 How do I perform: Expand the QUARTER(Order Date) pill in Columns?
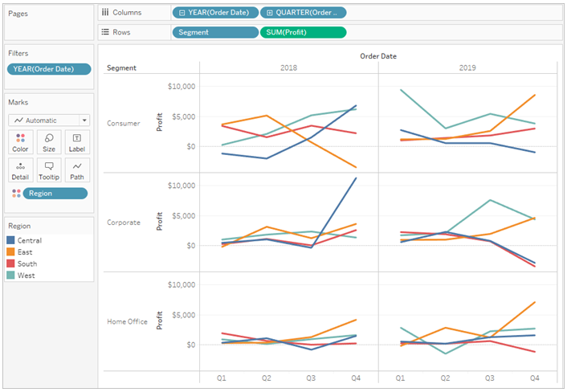tap(269, 13)
